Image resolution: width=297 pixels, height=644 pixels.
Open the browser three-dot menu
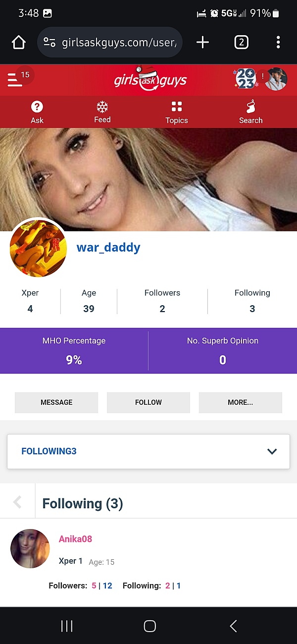coord(278,43)
